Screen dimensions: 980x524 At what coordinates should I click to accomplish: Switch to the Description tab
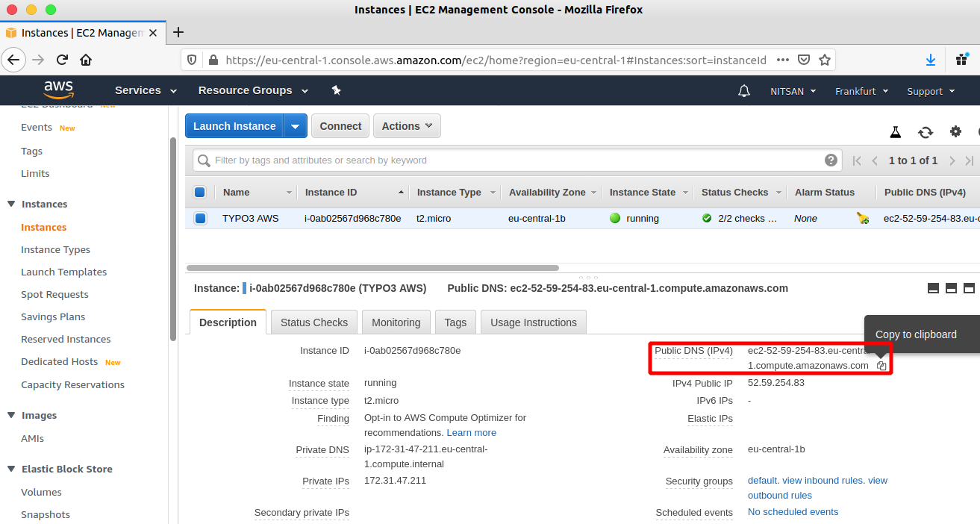pos(228,322)
